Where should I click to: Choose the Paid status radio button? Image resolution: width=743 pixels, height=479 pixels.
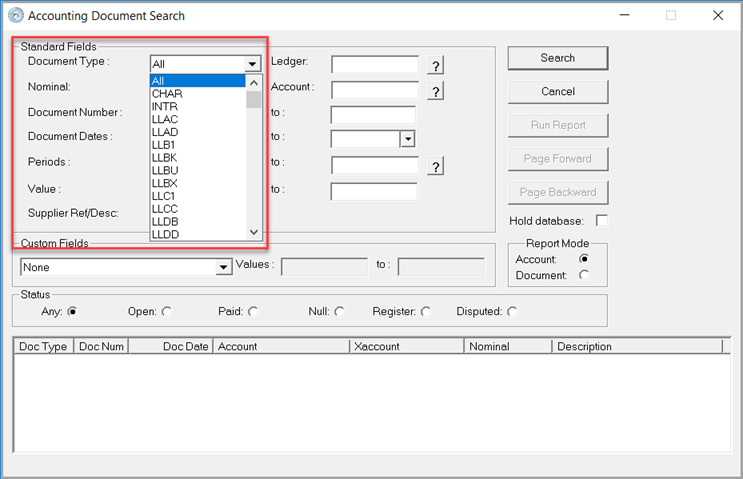(x=253, y=312)
